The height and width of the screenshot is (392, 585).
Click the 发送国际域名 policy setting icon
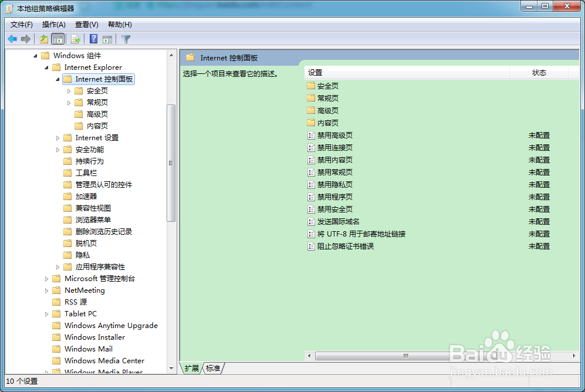click(311, 222)
